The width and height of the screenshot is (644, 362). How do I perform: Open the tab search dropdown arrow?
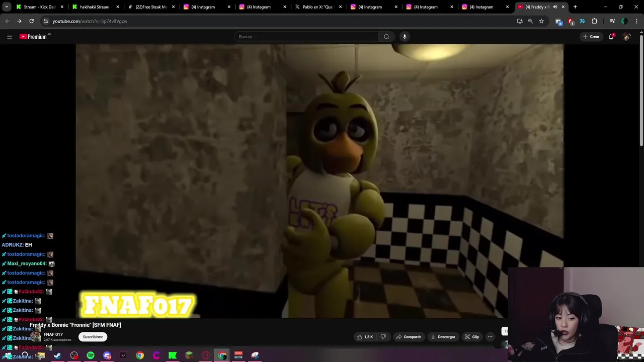(7, 7)
